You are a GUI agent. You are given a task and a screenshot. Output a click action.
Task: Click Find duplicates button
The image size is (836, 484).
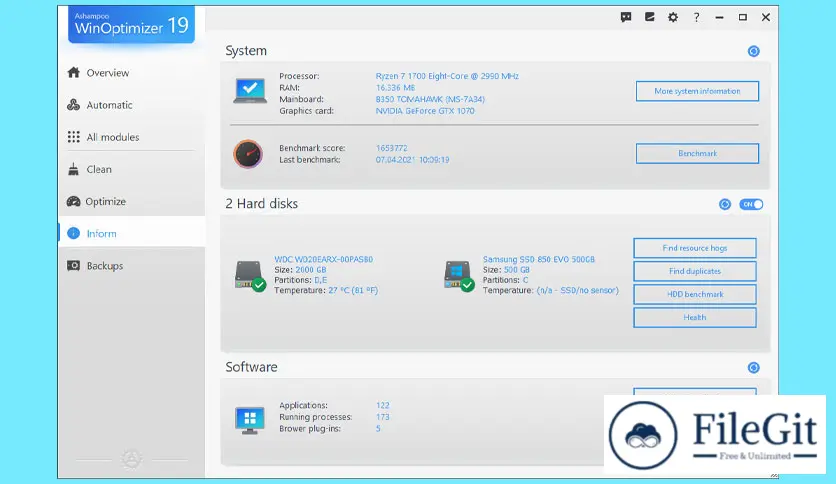pos(695,271)
